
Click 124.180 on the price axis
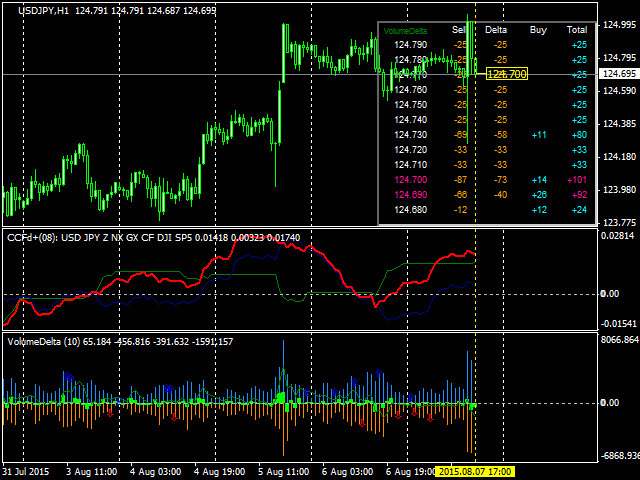(x=619, y=157)
